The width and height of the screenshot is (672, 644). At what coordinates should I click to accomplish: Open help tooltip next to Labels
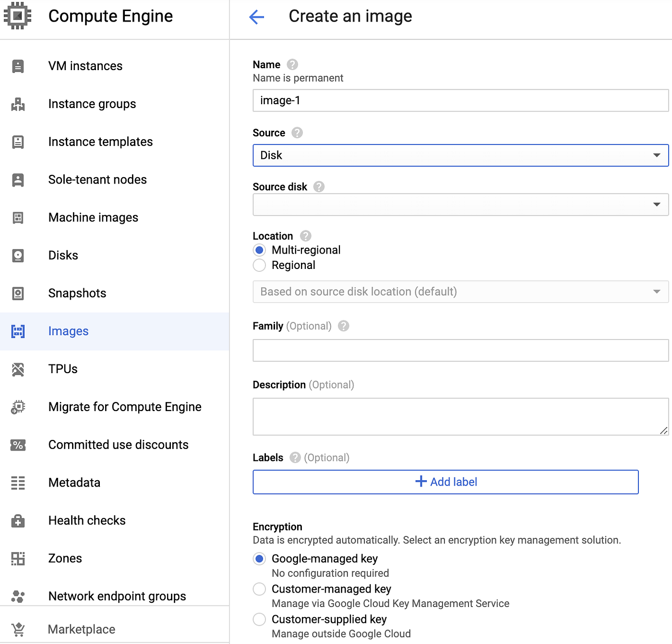pos(295,458)
